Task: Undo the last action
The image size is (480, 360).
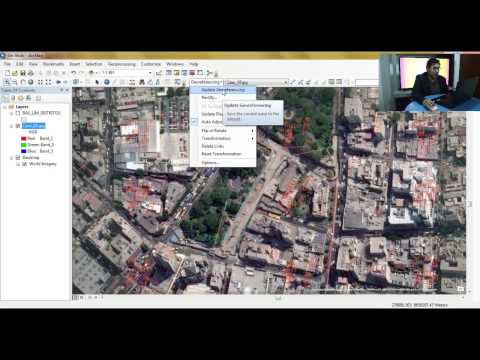Action: click(74, 73)
